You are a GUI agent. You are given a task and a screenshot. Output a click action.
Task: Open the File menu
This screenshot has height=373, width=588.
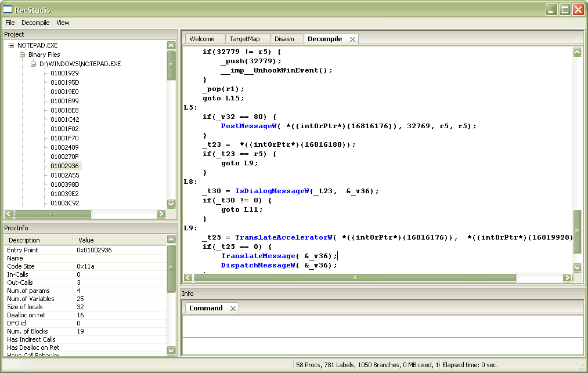10,23
